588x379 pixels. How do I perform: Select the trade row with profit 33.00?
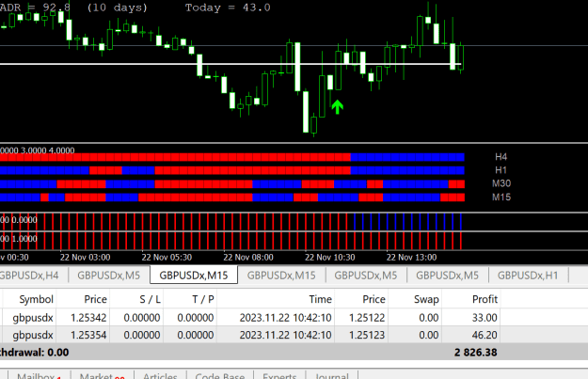[250, 318]
